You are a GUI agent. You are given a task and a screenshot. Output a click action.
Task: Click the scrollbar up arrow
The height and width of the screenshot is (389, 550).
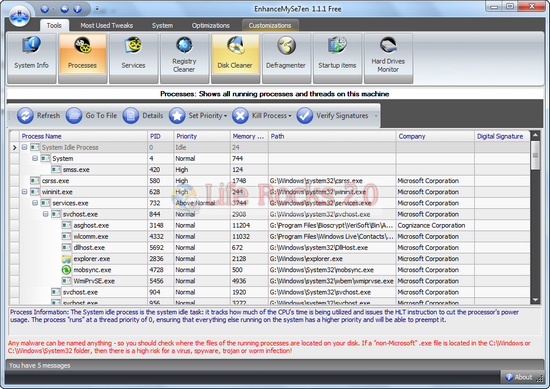[535, 135]
